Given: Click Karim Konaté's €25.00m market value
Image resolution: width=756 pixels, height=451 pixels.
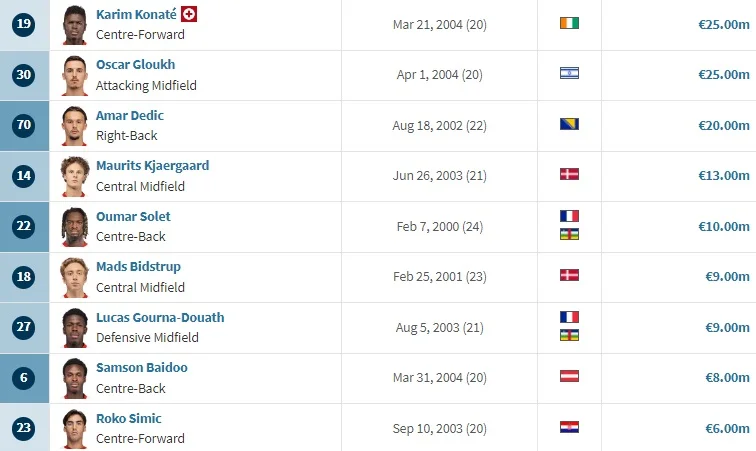Looking at the screenshot, I should (x=723, y=23).
